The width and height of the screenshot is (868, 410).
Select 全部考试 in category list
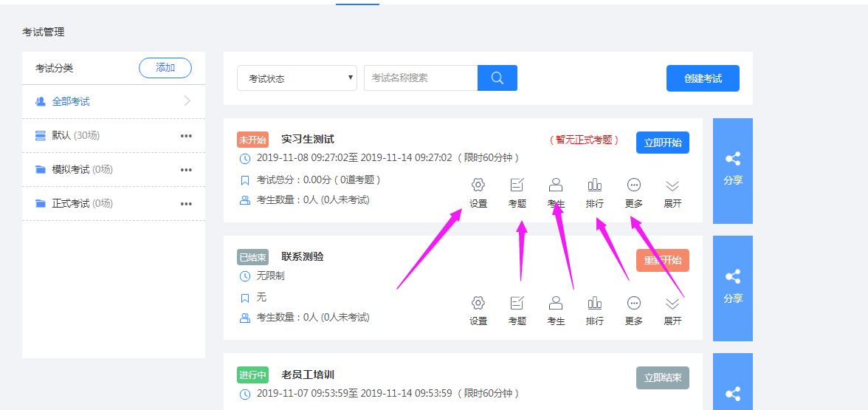(x=71, y=101)
